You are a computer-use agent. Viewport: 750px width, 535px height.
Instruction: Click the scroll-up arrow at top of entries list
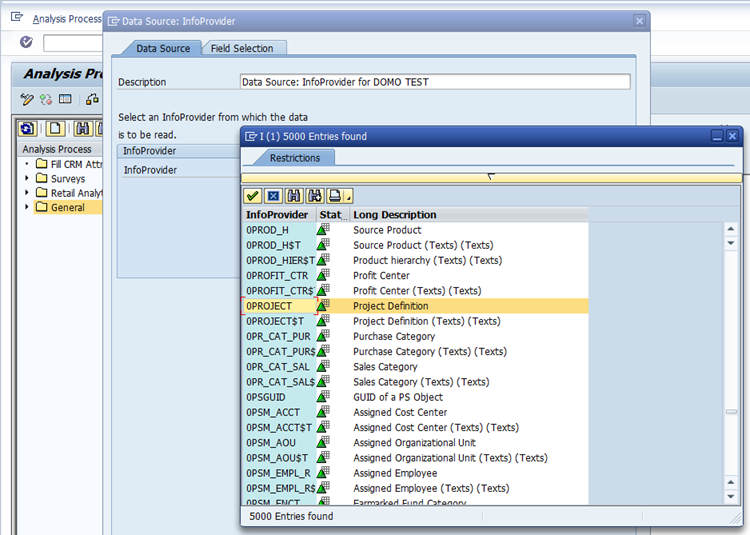click(730, 229)
